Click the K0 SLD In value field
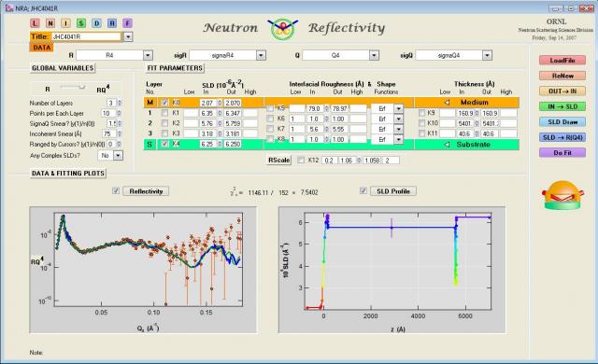 pyautogui.click(x=208, y=103)
